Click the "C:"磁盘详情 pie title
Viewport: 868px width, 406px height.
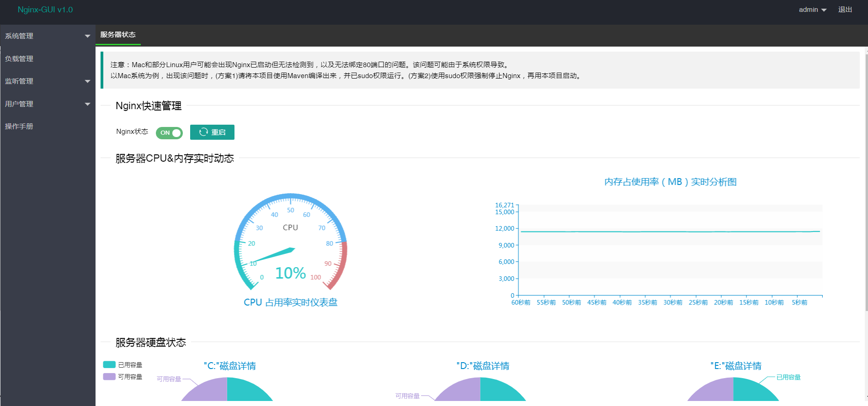[230, 366]
